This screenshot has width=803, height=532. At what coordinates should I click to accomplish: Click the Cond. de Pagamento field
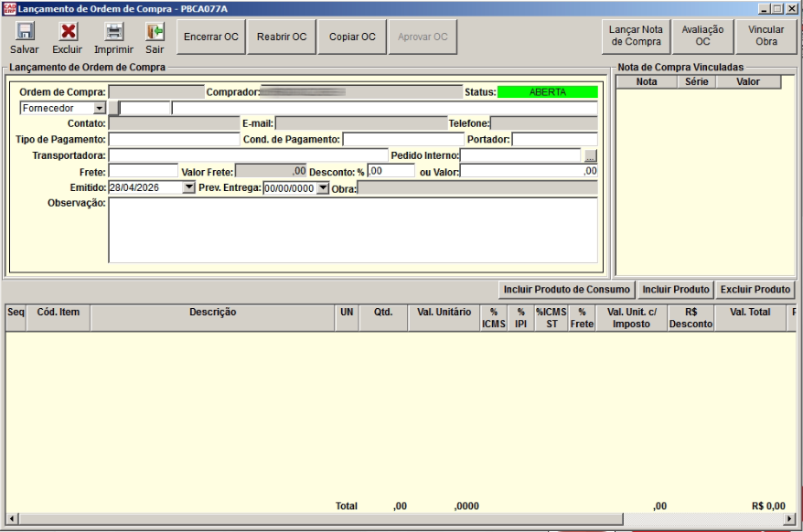(403, 139)
